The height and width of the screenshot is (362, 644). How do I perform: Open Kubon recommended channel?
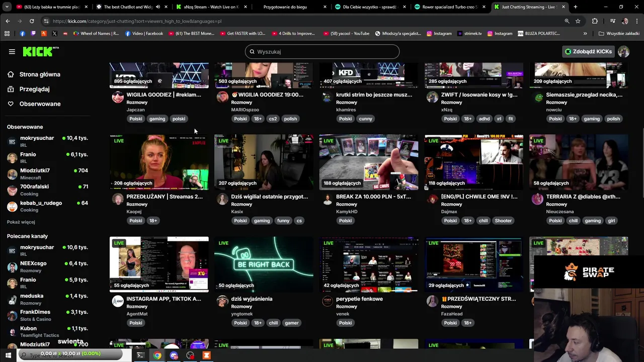pos(47,331)
